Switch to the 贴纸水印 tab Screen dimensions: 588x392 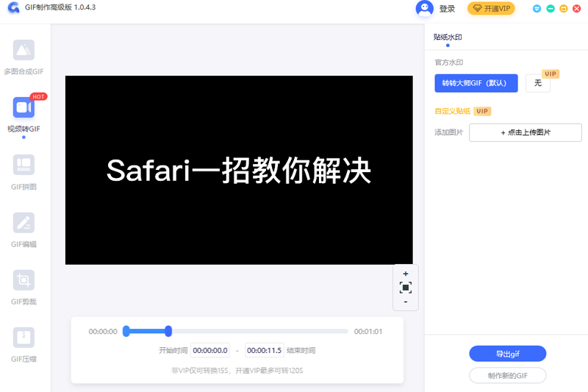pos(448,37)
